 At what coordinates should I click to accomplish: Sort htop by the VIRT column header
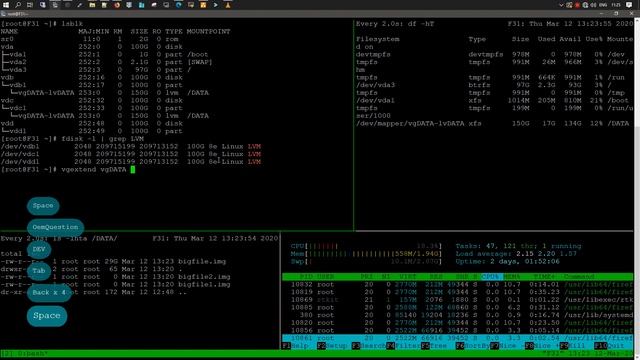(408, 277)
